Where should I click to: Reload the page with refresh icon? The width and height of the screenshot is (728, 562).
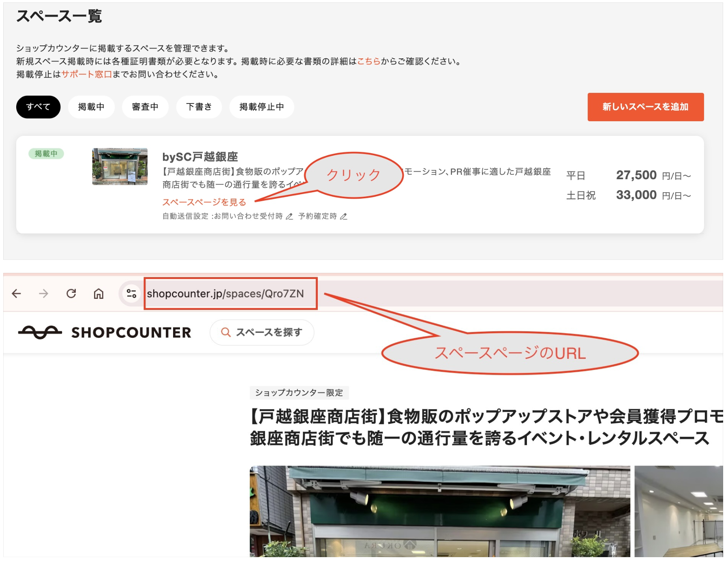(x=71, y=294)
